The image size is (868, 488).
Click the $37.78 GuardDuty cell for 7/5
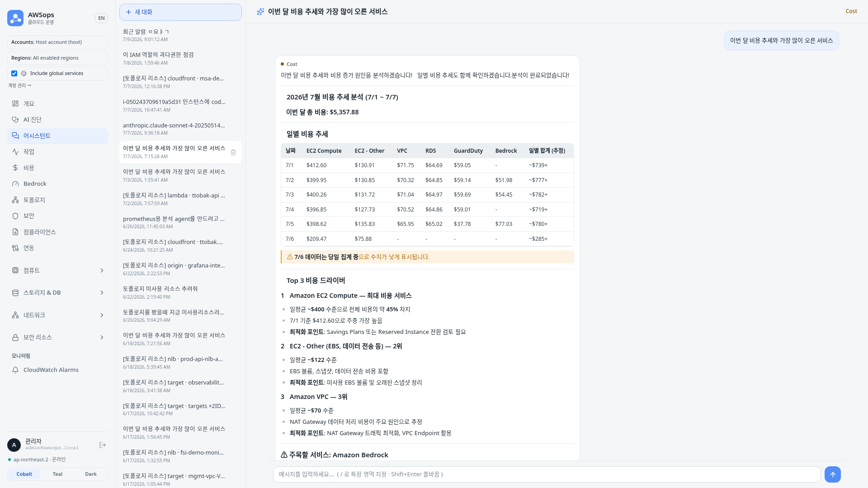pos(462,224)
